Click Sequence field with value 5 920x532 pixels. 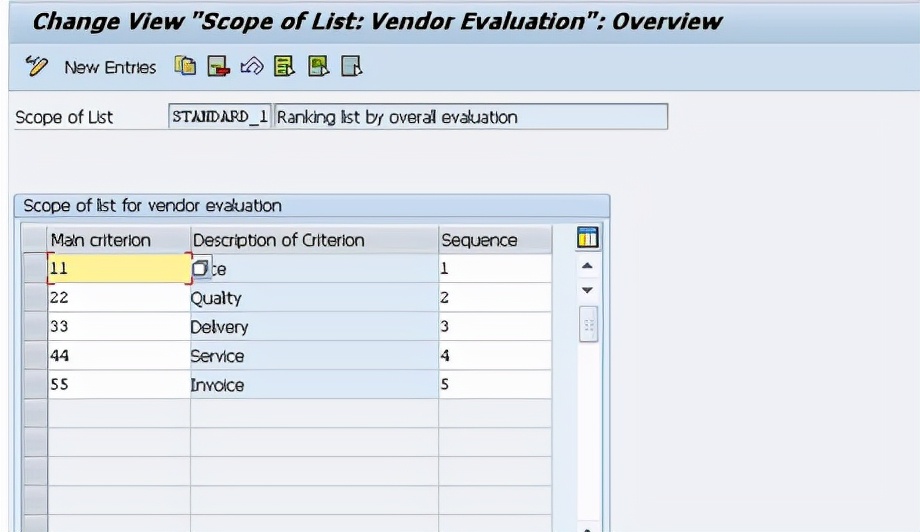[x=495, y=384]
